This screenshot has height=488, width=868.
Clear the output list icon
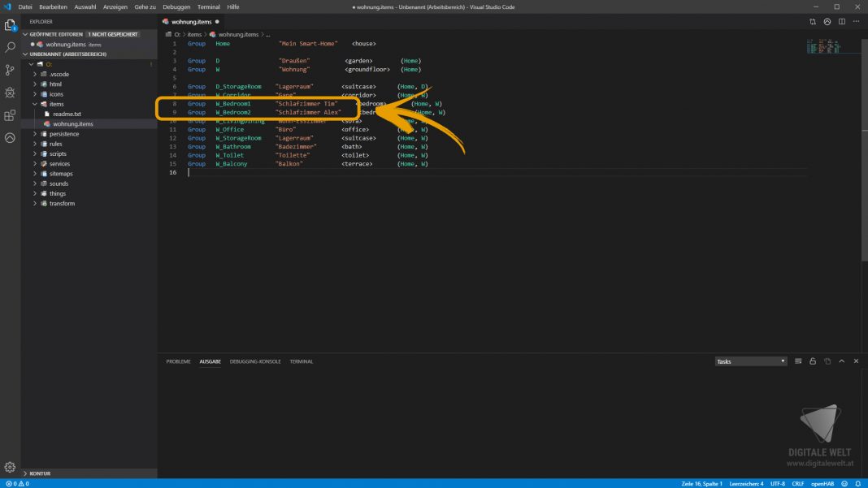pos(798,361)
